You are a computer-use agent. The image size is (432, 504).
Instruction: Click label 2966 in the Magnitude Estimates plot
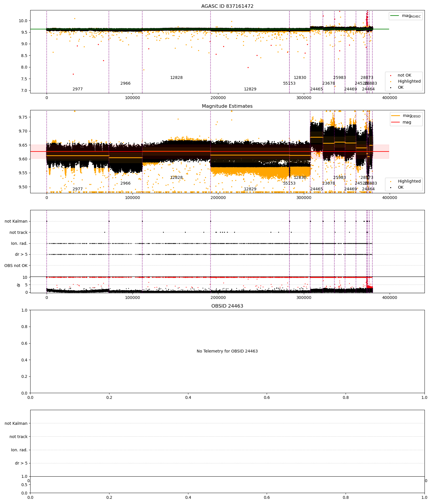[125, 183]
